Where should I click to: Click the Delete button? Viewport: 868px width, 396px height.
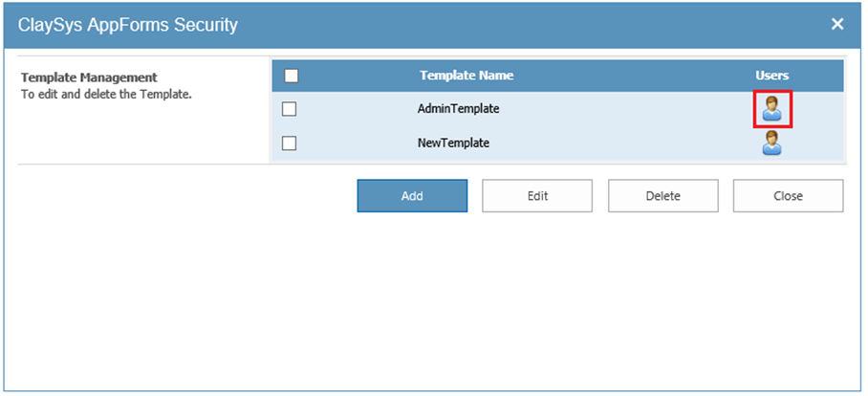click(x=663, y=195)
